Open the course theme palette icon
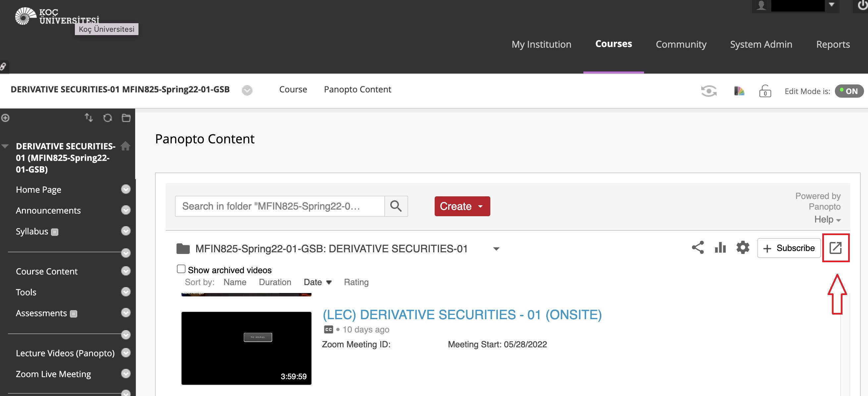The height and width of the screenshot is (396, 868). point(739,91)
